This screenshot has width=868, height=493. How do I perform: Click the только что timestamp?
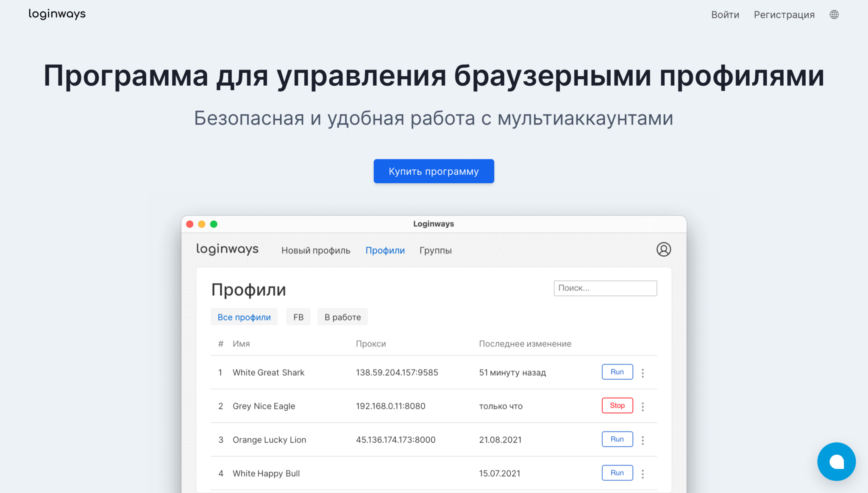[501, 406]
